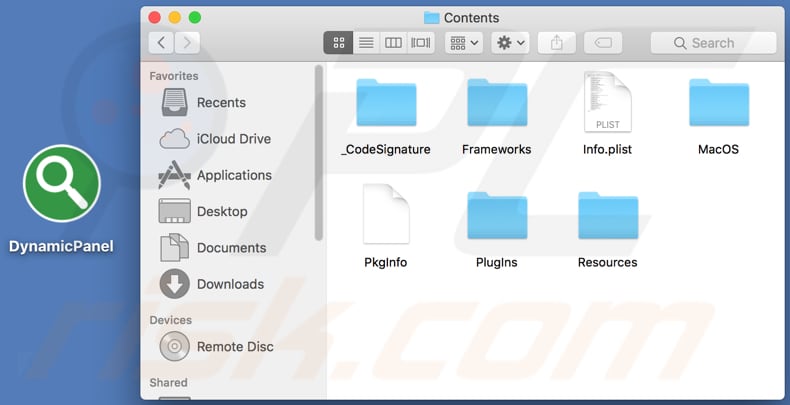Viewport: 790px width, 405px height.
Task: Select the PkgInfo file icon
Action: coord(386,214)
